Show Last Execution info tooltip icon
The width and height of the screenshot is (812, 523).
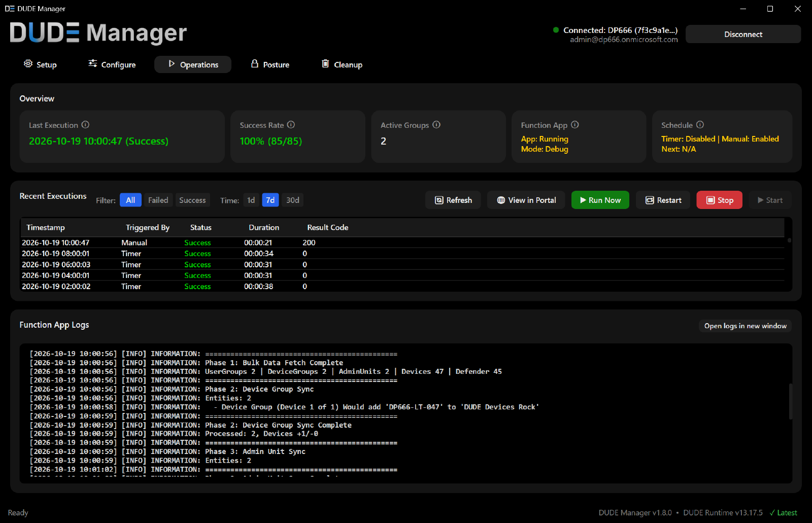pos(85,125)
